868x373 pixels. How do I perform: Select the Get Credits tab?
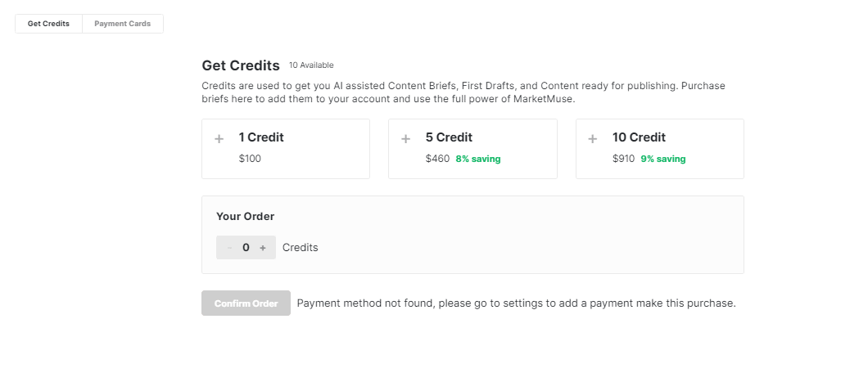point(48,24)
